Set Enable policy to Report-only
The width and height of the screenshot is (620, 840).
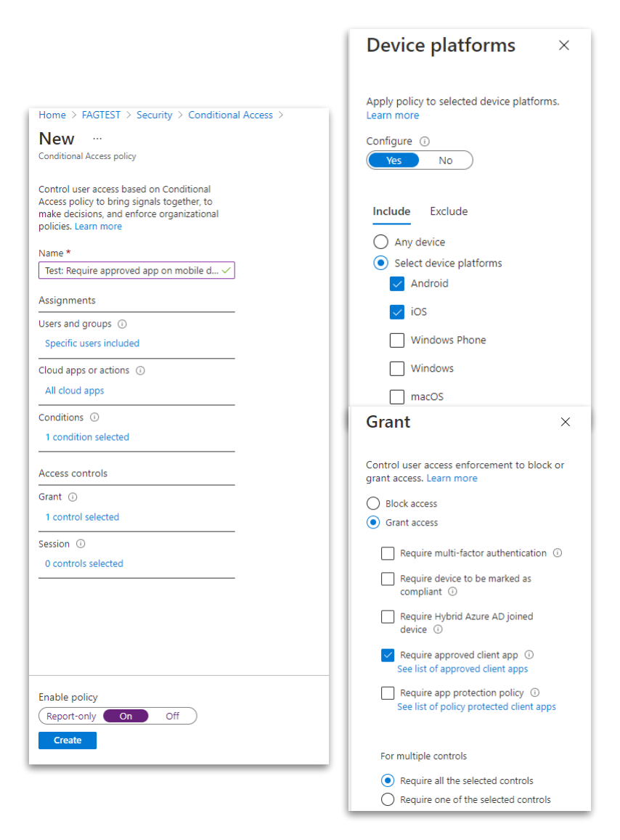(x=70, y=716)
